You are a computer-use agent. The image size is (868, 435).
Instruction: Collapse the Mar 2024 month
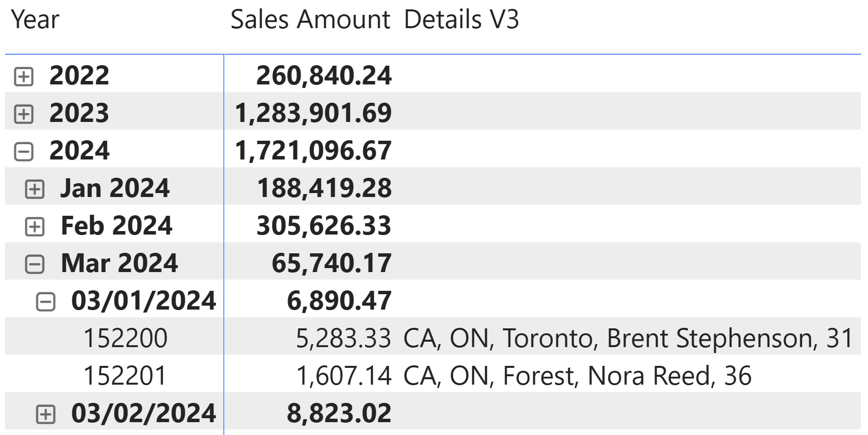[x=35, y=264]
